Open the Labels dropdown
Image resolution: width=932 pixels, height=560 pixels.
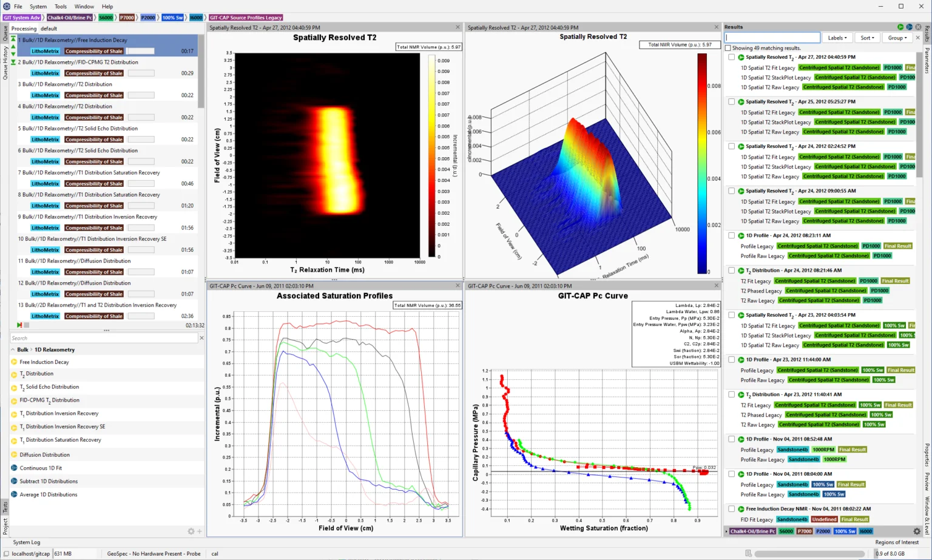837,38
